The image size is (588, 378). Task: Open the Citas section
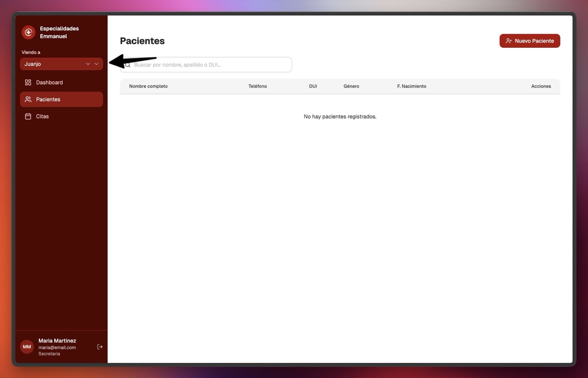pos(42,116)
